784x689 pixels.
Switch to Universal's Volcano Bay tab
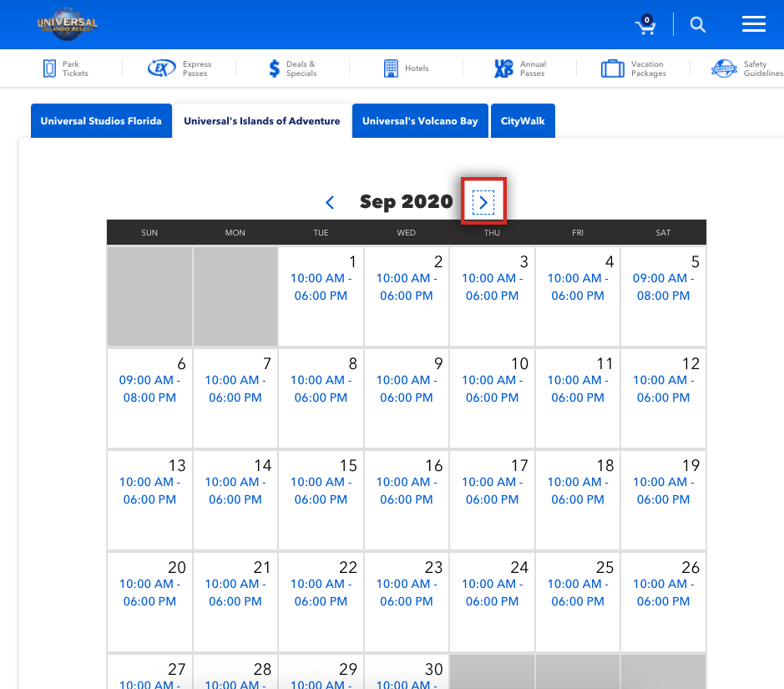[420, 121]
